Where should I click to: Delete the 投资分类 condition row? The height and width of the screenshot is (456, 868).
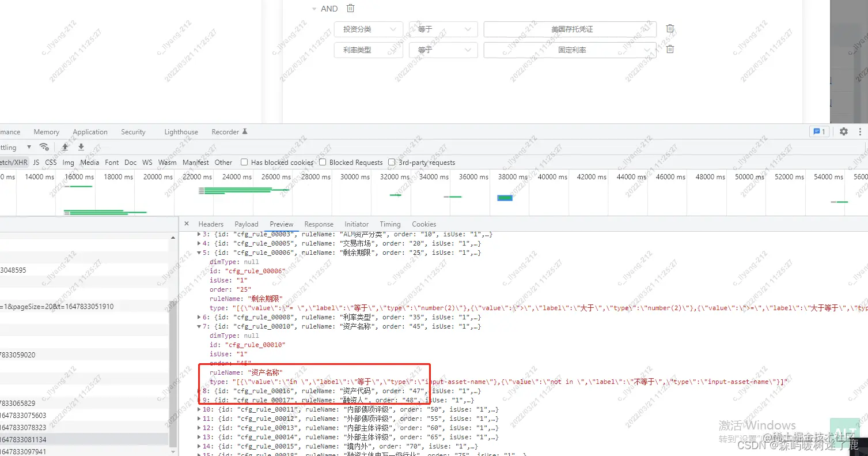click(670, 28)
